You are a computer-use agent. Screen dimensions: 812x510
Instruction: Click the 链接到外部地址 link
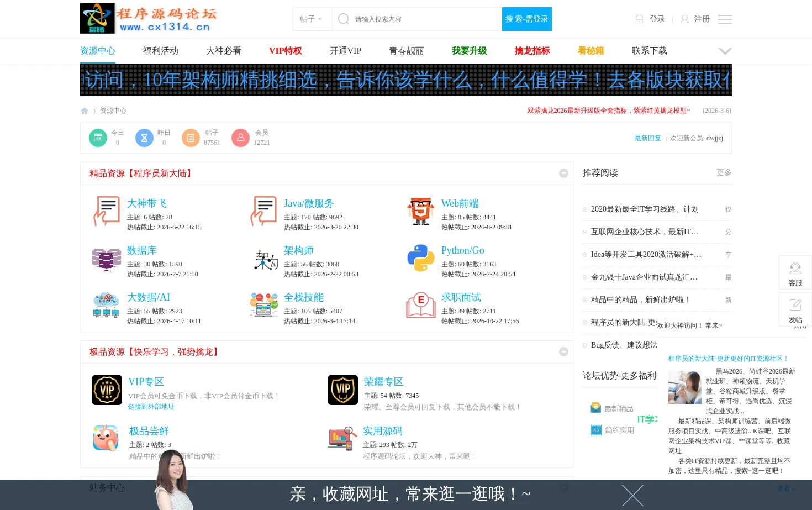(151, 407)
